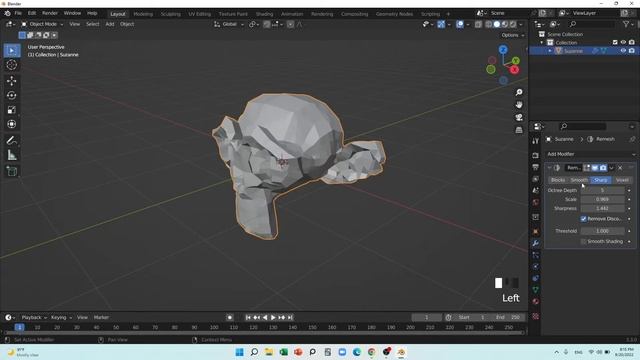Screen dimensions: 640x360
Task: Select the Select Box tool
Action: point(12,51)
